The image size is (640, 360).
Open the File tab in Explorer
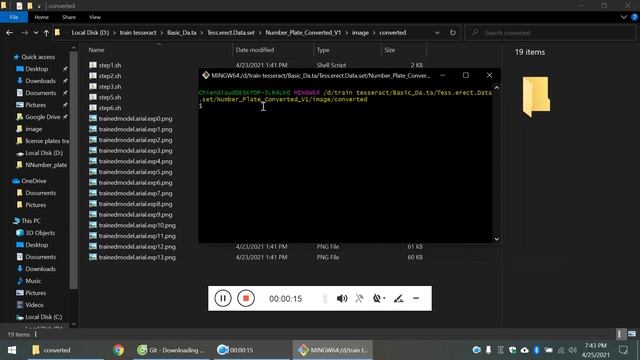tap(14, 17)
